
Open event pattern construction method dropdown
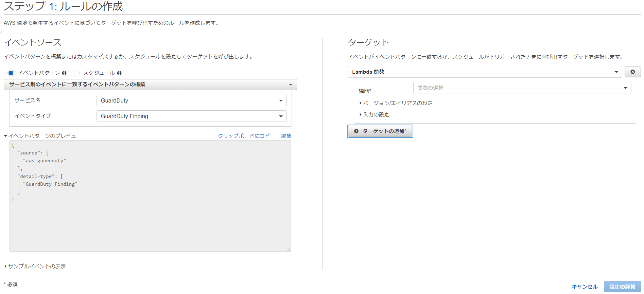point(150,85)
